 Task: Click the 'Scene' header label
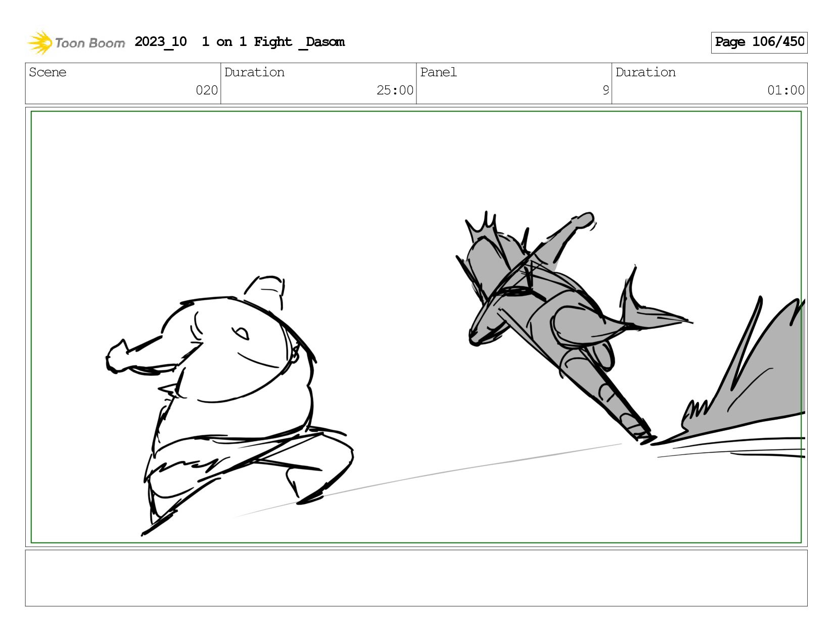(48, 72)
